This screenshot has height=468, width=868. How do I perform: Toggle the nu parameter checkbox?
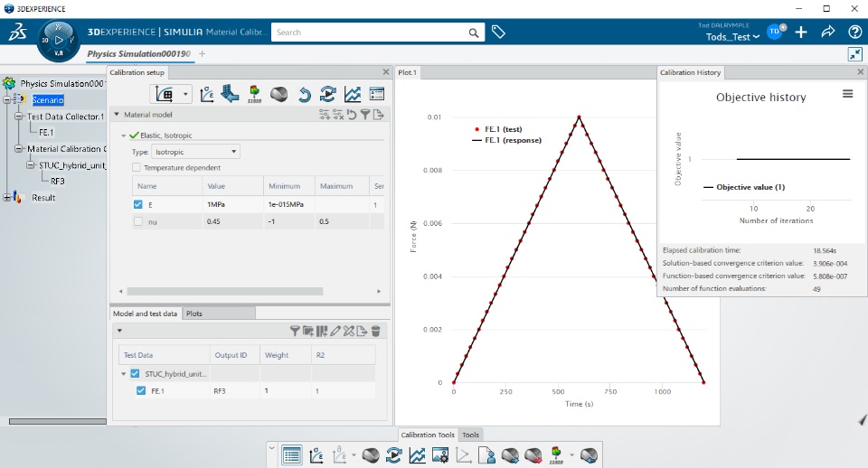coord(137,221)
